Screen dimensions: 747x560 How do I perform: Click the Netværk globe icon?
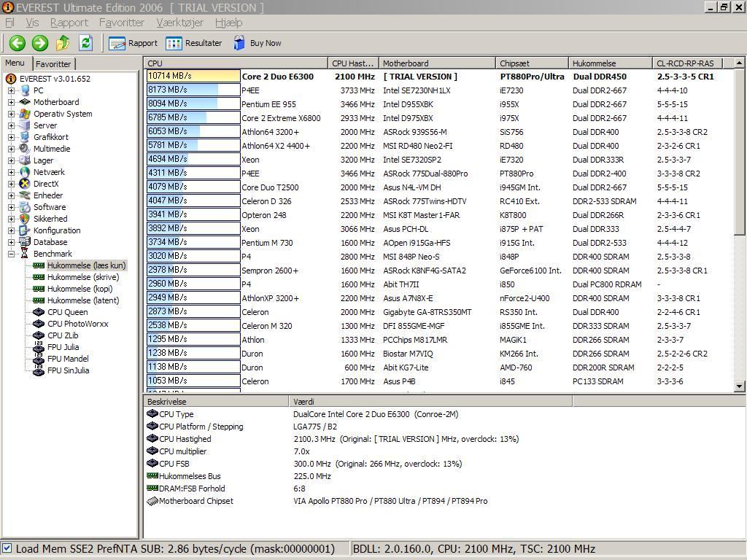coord(25,172)
